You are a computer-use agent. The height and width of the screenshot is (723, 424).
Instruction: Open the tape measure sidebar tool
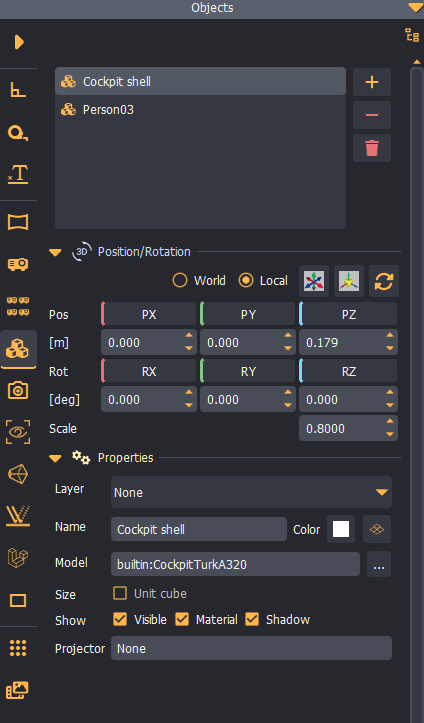click(18, 133)
